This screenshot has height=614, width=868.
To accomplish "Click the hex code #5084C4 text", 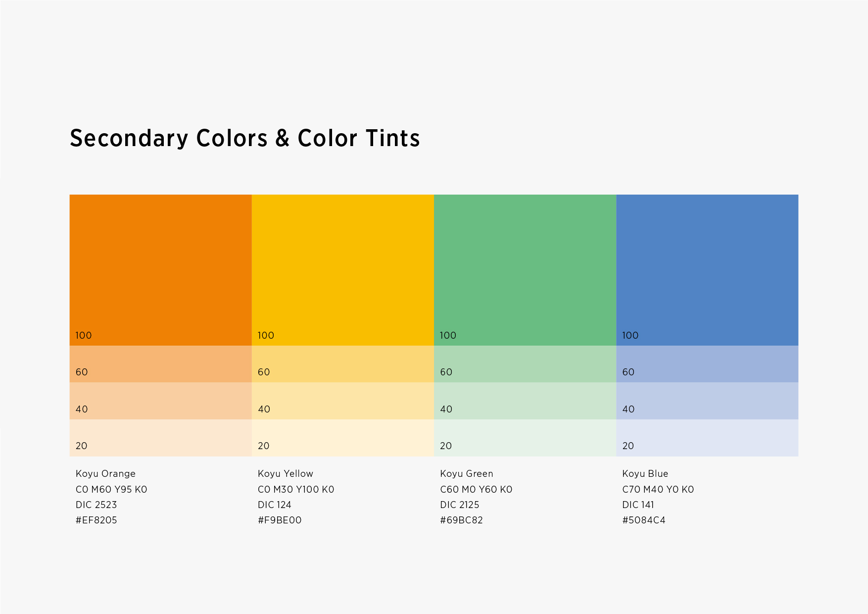I will coord(644,520).
